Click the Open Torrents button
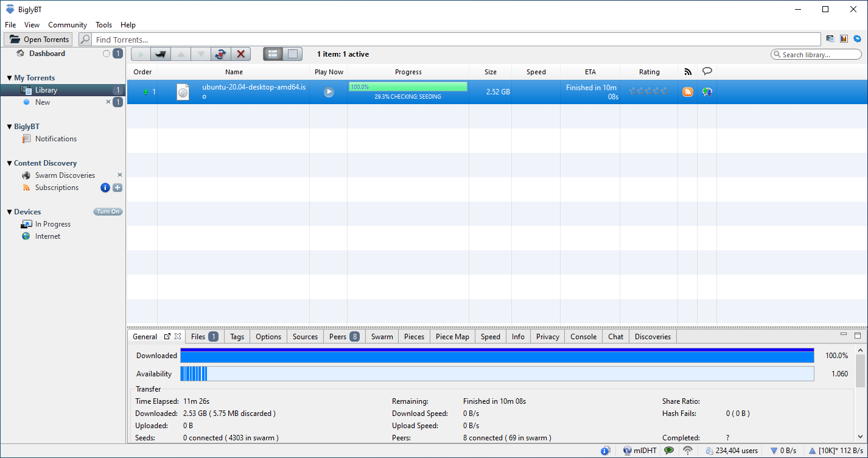Viewport: 868px width, 458px height. [38, 40]
